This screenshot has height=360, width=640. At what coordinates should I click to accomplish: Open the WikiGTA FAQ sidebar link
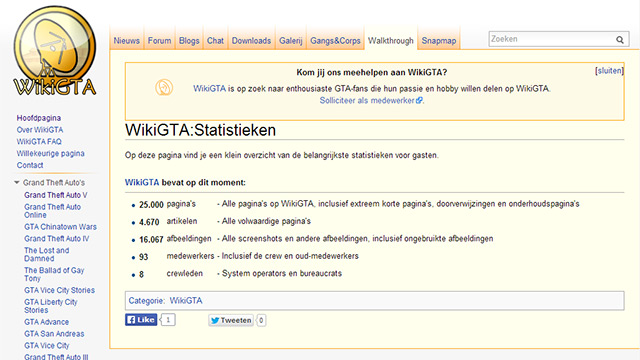39,142
